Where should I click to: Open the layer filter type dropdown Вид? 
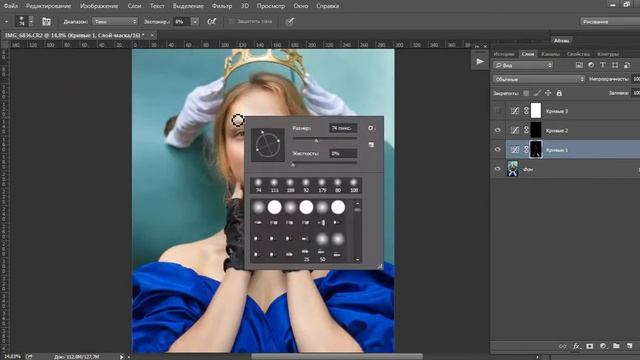523,65
